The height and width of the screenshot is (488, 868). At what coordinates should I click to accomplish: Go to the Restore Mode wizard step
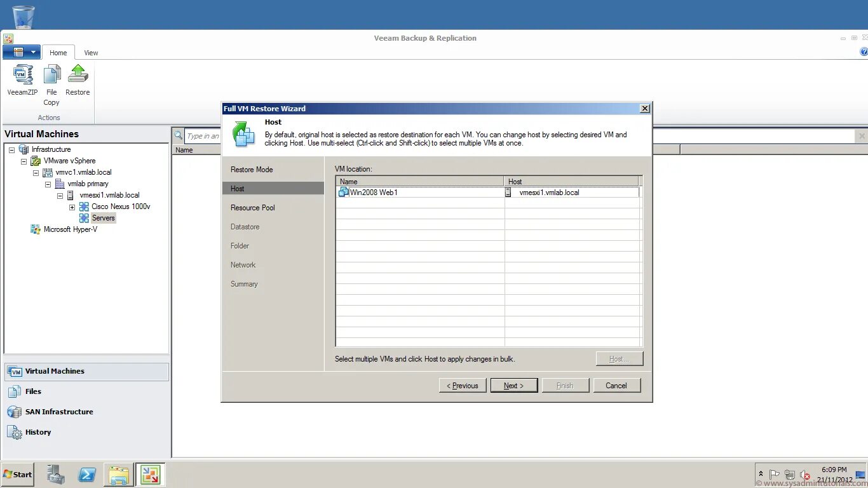tap(252, 170)
